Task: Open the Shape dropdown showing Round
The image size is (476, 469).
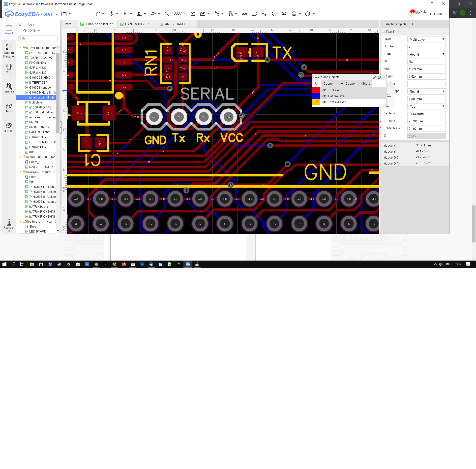Action: pos(426,54)
